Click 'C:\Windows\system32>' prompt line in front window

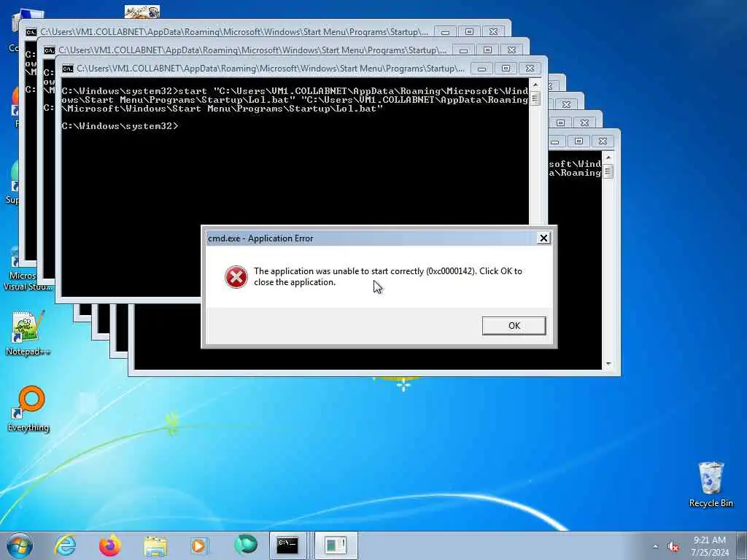(120, 126)
